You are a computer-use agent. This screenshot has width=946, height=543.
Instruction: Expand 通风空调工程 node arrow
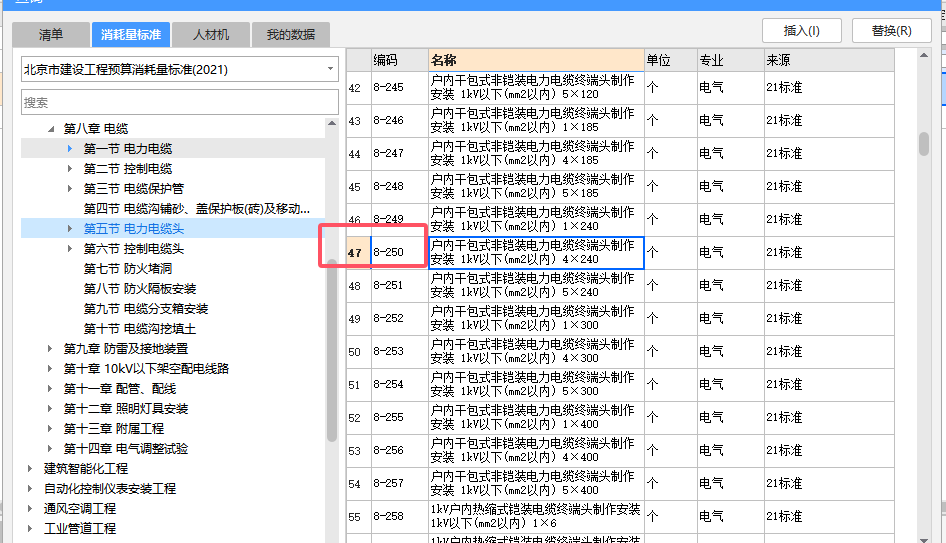30,509
